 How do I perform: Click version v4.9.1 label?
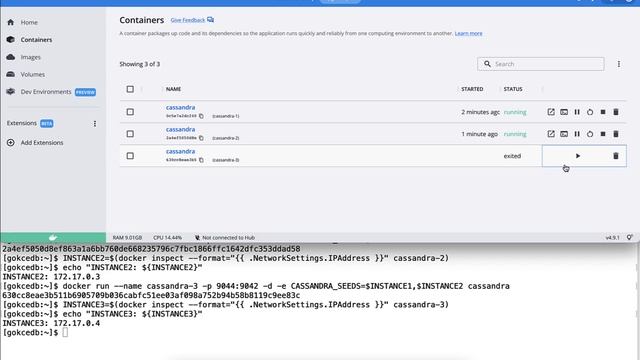coord(612,238)
